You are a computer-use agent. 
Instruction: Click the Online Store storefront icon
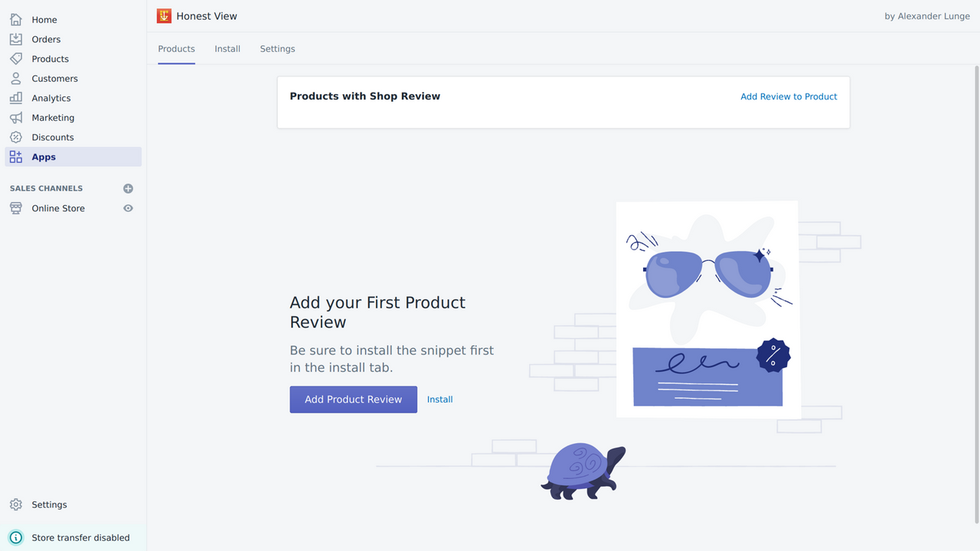point(16,208)
